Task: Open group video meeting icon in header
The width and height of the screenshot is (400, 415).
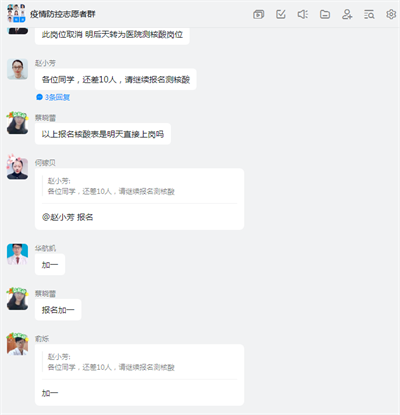Action: (x=258, y=14)
